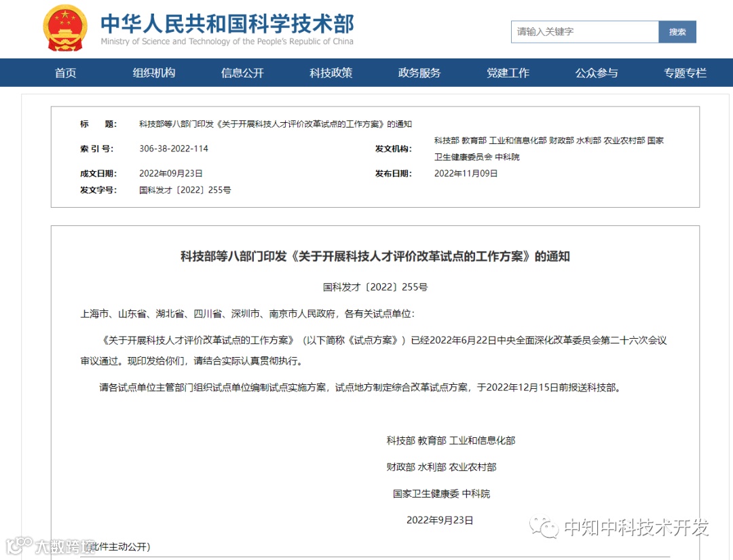Screen dimensions: 733x560
Task: Click the signature line 国家卫生健康委 中科院
Action: coord(441,494)
